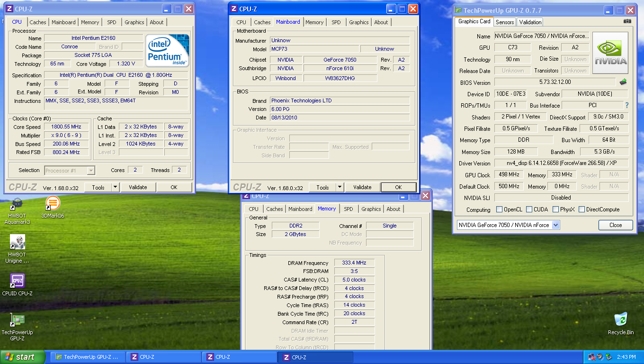Enable the OpenCL checkbox
The height and width of the screenshot is (364, 644).
click(x=499, y=209)
